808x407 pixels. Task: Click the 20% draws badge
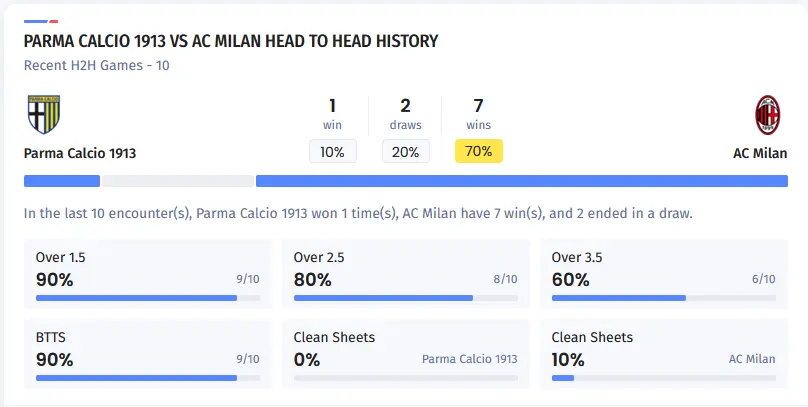[x=405, y=152]
